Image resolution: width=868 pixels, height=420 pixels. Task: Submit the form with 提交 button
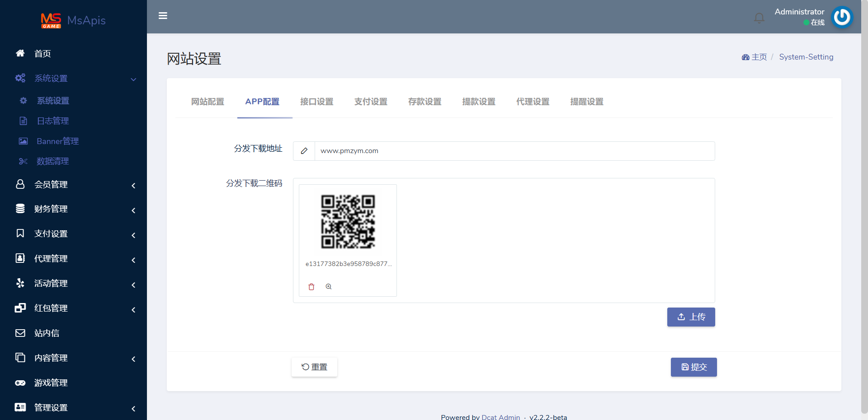click(693, 367)
